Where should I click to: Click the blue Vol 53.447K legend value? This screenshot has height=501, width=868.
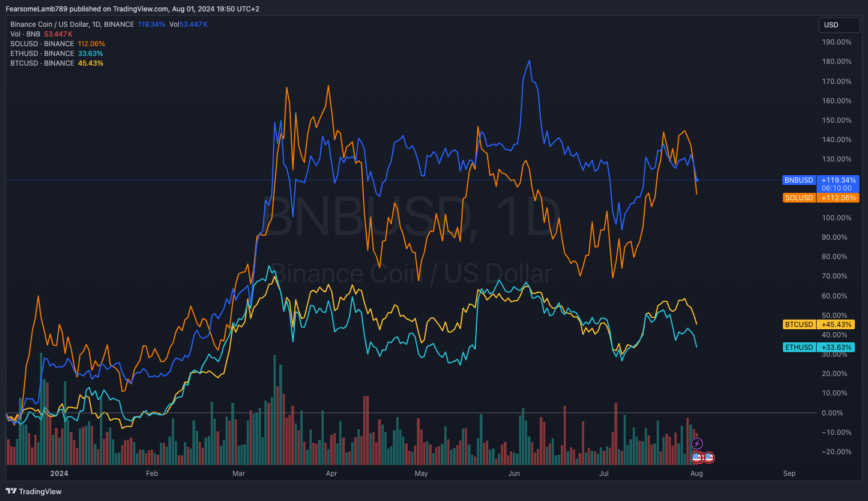pyautogui.click(x=188, y=25)
